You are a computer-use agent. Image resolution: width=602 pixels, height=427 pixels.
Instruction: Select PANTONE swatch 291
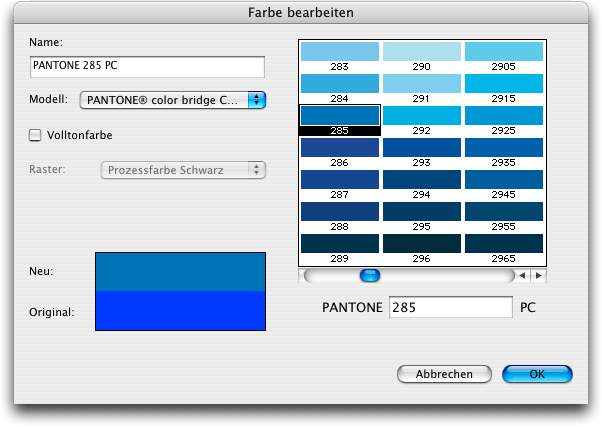(x=422, y=83)
